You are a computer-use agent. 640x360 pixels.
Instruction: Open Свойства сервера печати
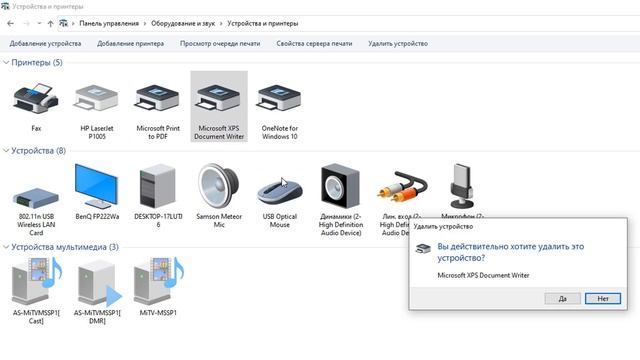click(314, 43)
